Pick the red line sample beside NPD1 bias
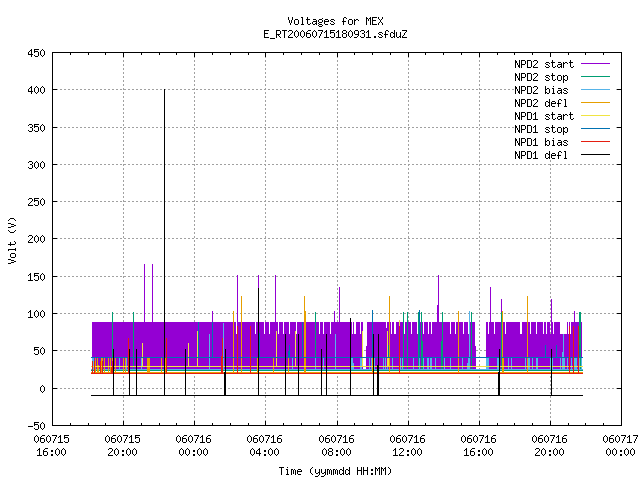640x480 pixels. point(596,142)
